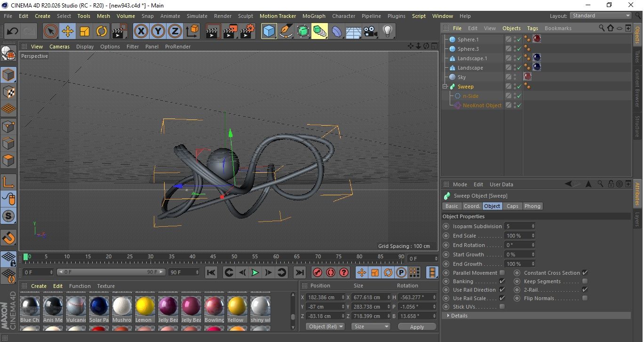Open the Size mode dropdown
Screen dimensions: 644x342
372,326
